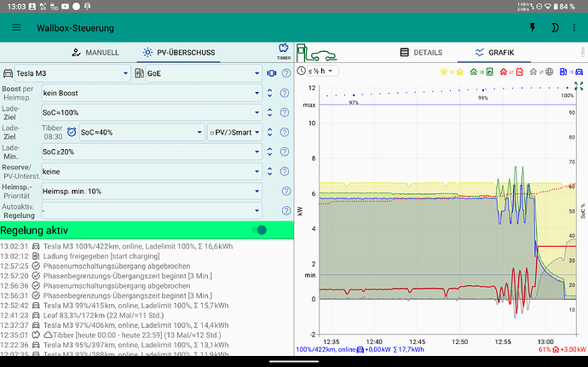Tap the charging station icon beside GoE
This screenshot has width=588, height=367.
[139, 73]
